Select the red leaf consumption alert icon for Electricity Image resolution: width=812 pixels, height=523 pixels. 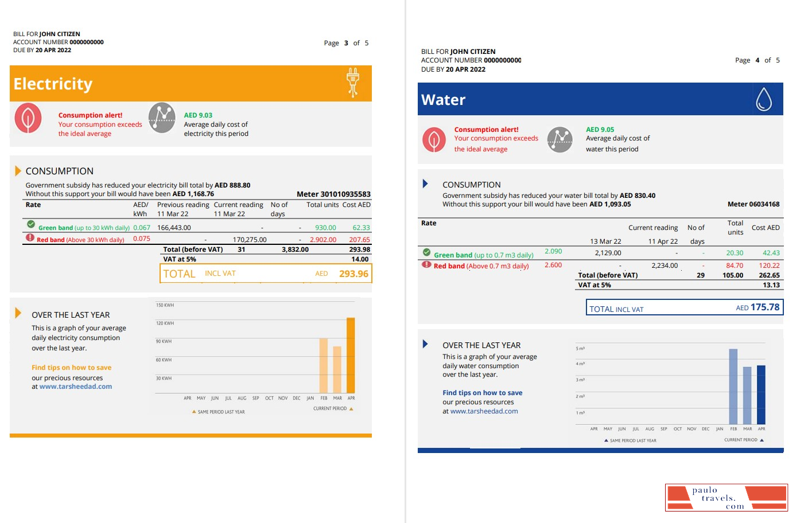tap(28, 118)
